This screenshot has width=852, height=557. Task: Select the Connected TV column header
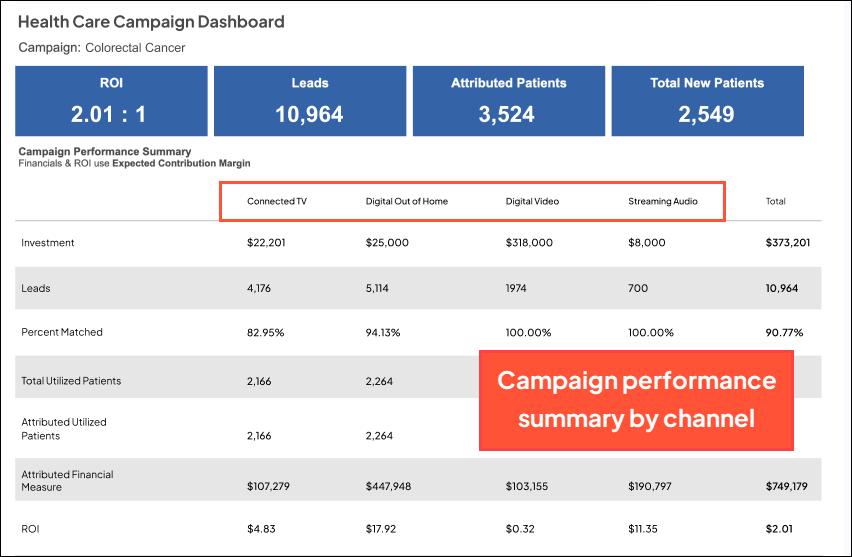[x=277, y=201]
